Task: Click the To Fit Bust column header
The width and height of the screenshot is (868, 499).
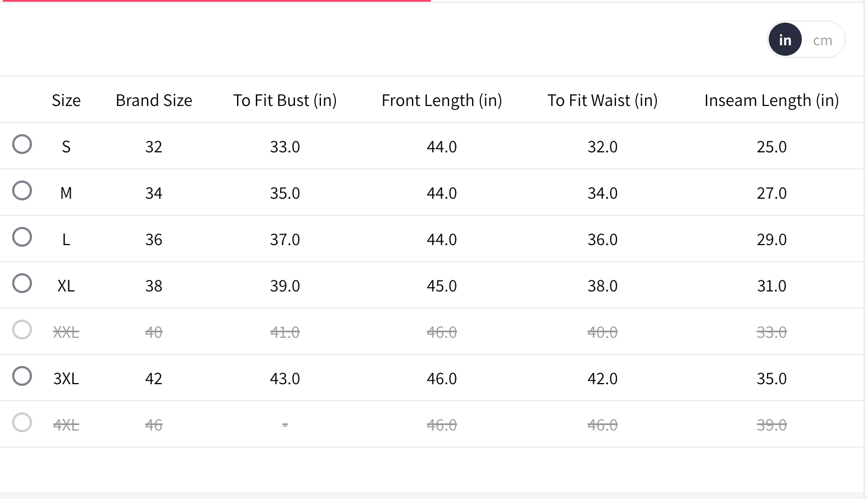Action: pyautogui.click(x=285, y=100)
